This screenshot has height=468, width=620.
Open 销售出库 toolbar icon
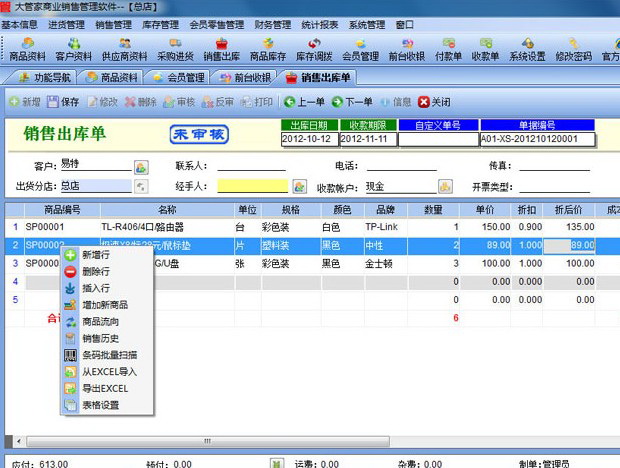(221, 49)
